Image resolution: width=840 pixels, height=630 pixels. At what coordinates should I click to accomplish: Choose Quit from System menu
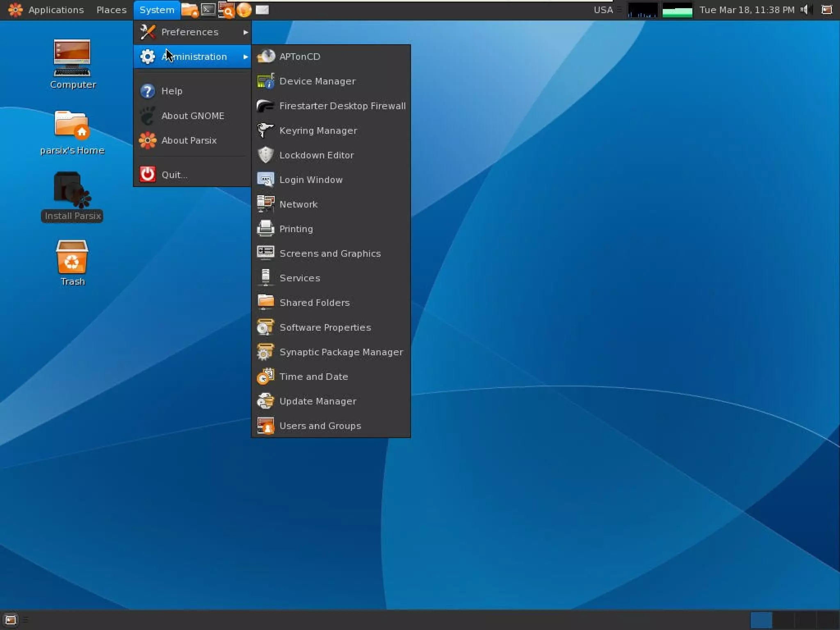(x=174, y=175)
